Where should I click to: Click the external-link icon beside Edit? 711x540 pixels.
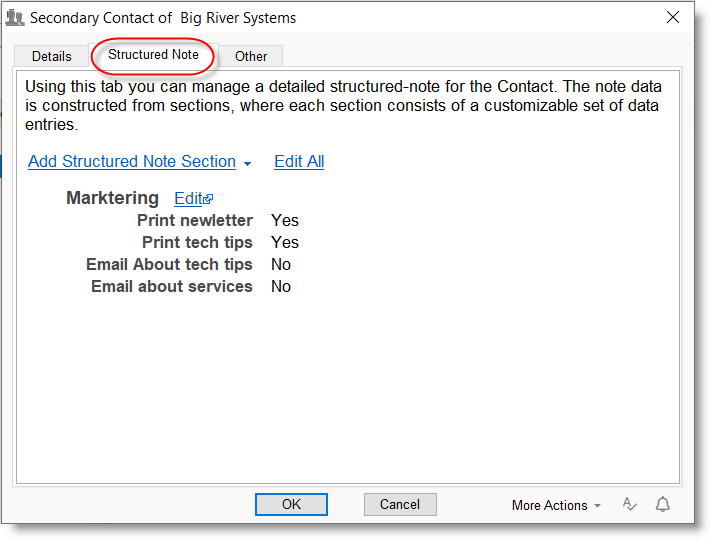(208, 199)
